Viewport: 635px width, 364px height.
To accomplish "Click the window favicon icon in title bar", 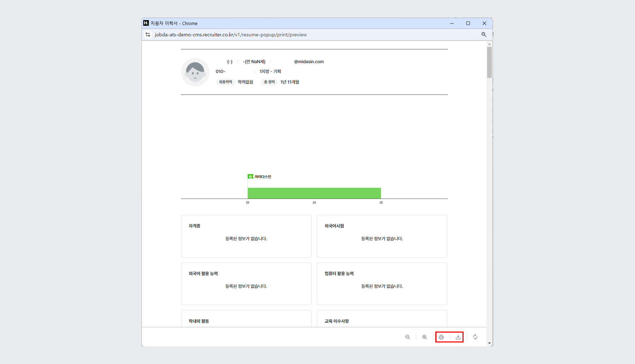I will 146,23.
